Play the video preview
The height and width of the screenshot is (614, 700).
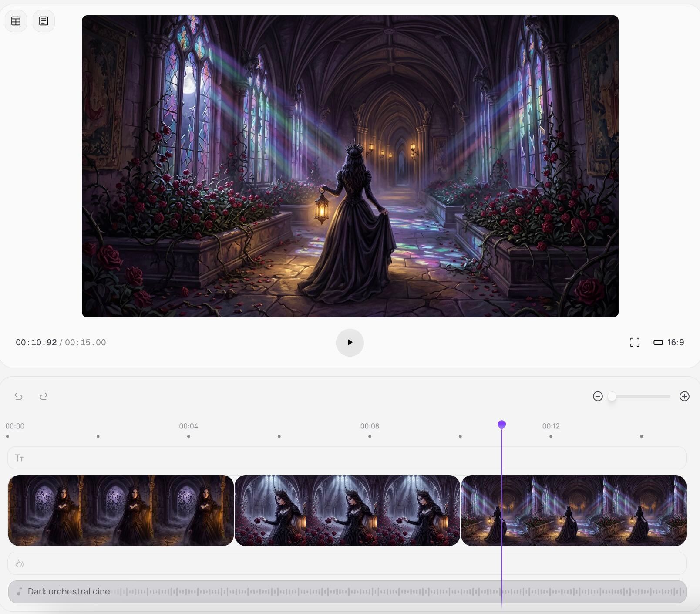click(350, 342)
